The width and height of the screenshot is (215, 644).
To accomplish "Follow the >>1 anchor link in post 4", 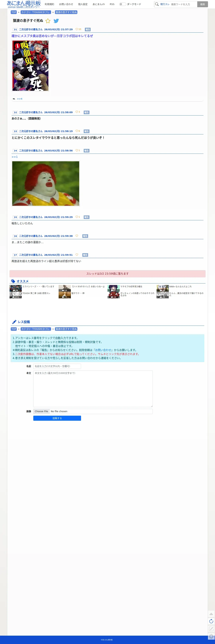I will tap(15, 157).
